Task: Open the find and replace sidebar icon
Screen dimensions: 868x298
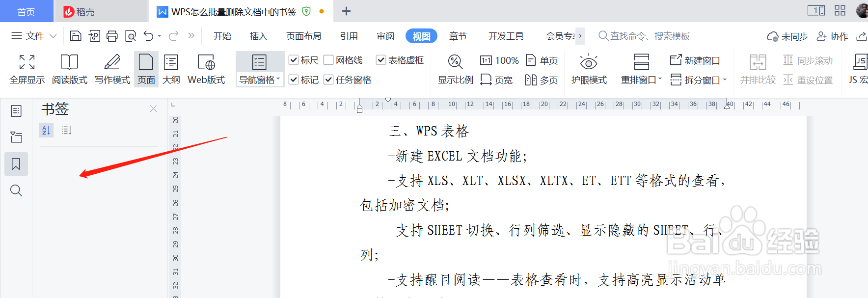Action: 16,190
